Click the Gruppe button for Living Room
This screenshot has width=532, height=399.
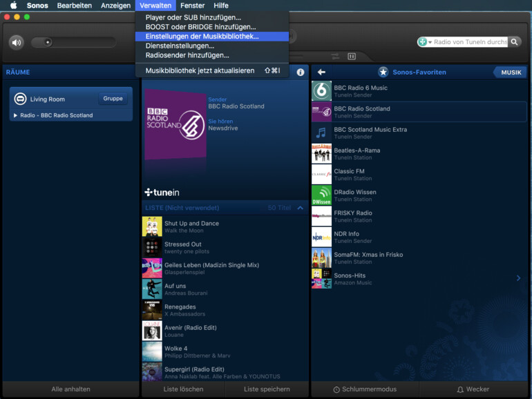pyautogui.click(x=113, y=98)
